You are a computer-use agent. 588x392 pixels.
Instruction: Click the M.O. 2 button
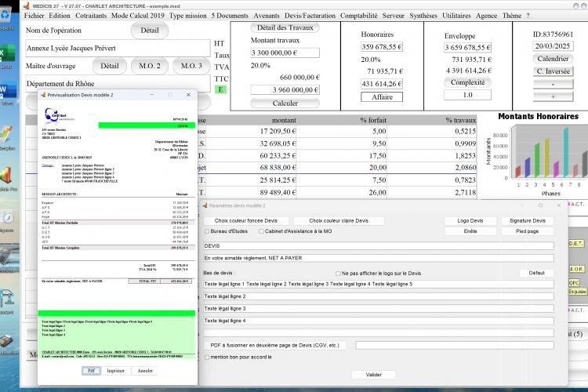(150, 66)
